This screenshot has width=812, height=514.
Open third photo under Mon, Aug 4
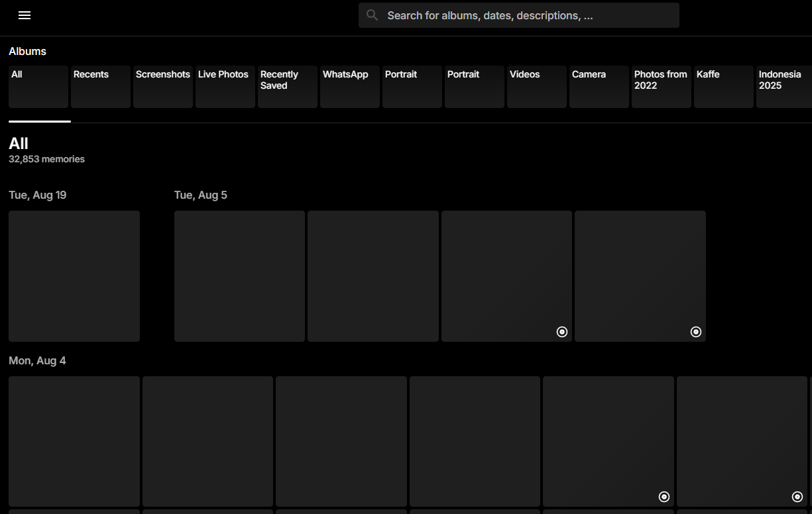[341, 442]
